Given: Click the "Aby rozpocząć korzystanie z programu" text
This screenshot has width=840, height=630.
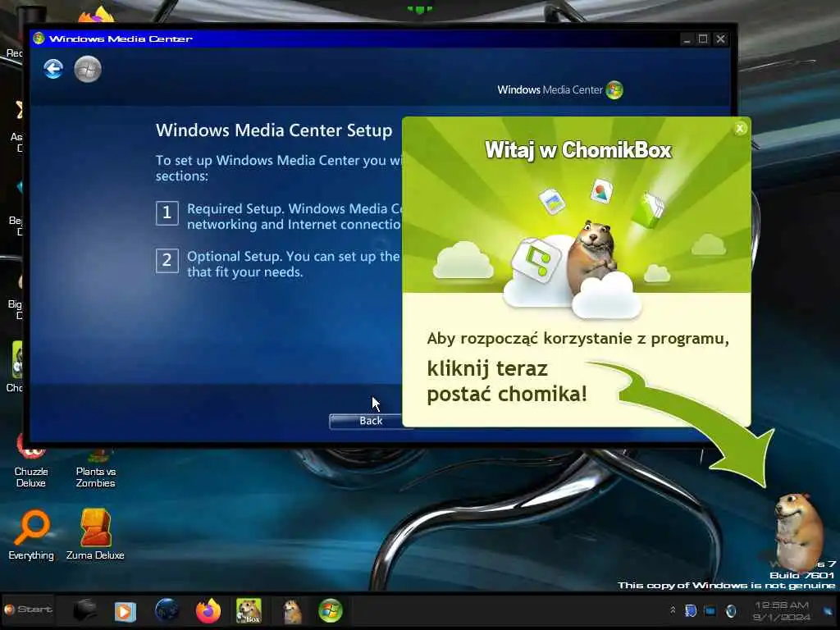Looking at the screenshot, I should pos(577,339).
